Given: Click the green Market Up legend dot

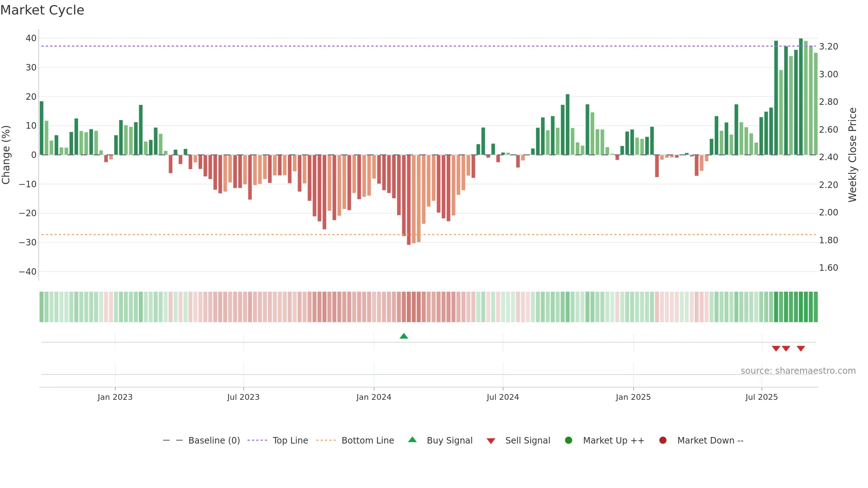Looking at the screenshot, I should click(569, 440).
